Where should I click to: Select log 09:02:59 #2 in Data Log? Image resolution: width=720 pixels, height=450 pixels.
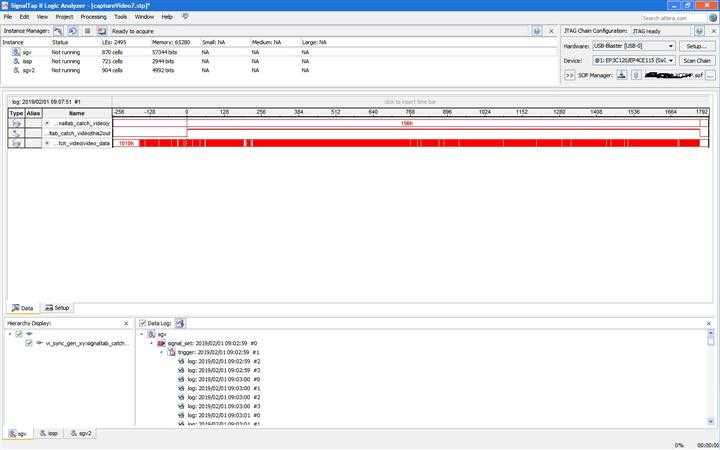click(219, 361)
